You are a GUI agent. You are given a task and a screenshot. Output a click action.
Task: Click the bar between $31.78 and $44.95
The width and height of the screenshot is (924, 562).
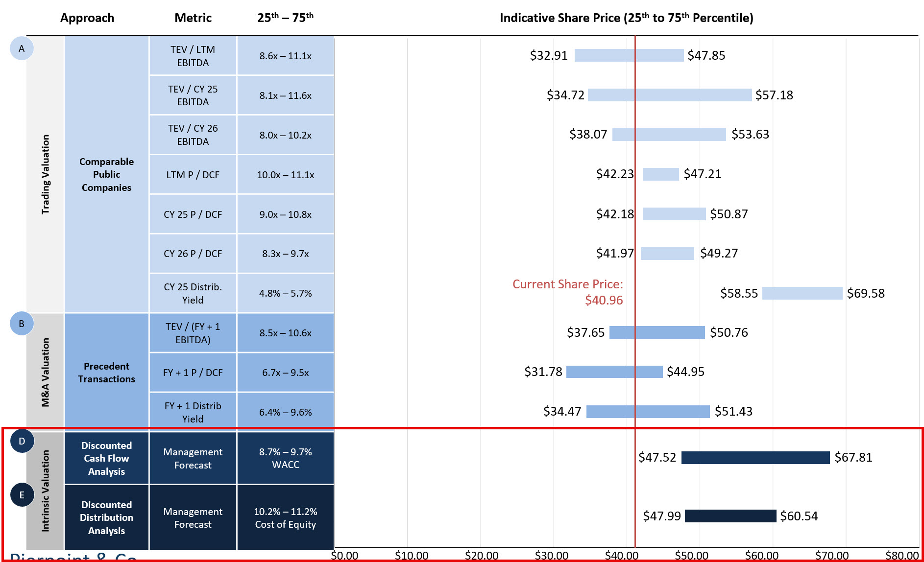point(614,372)
